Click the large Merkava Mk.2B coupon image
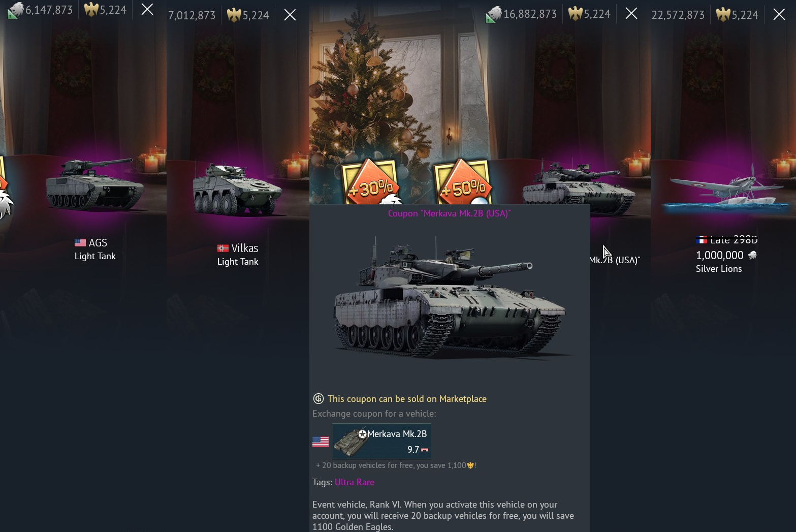 click(x=450, y=298)
